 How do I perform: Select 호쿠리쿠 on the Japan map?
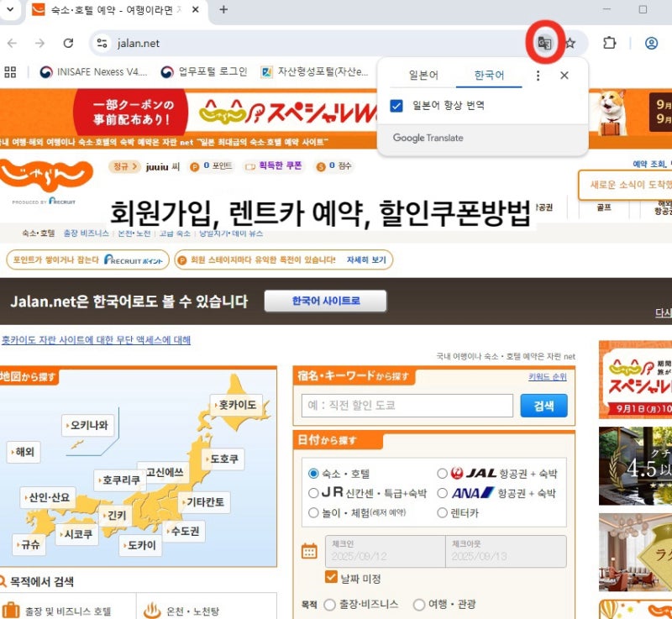[x=120, y=480]
